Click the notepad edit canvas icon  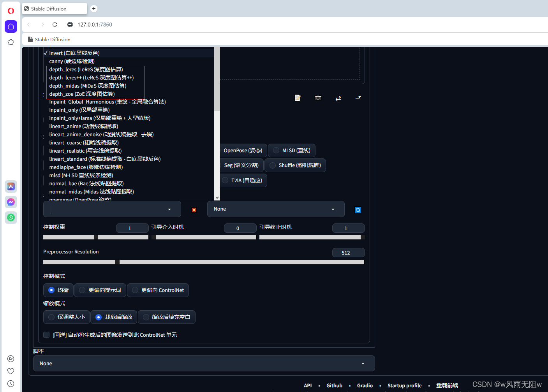pos(298,98)
